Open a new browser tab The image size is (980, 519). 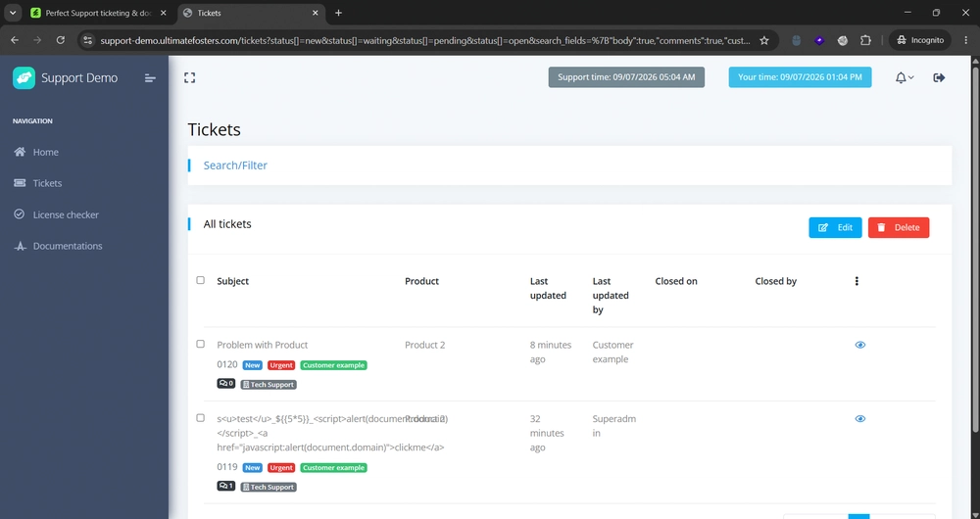(x=338, y=13)
